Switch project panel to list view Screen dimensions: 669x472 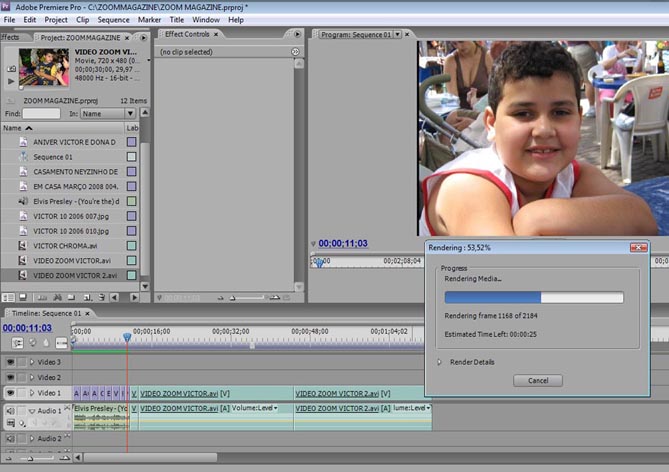(8, 297)
